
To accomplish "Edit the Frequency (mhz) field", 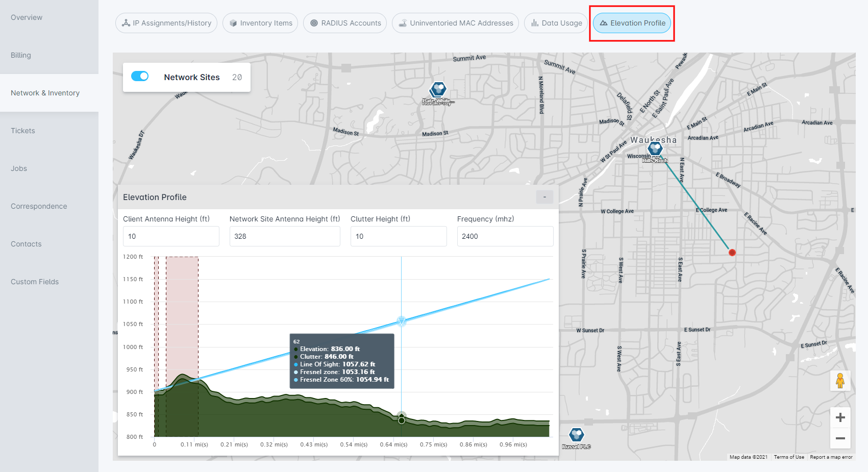I will [x=505, y=236].
